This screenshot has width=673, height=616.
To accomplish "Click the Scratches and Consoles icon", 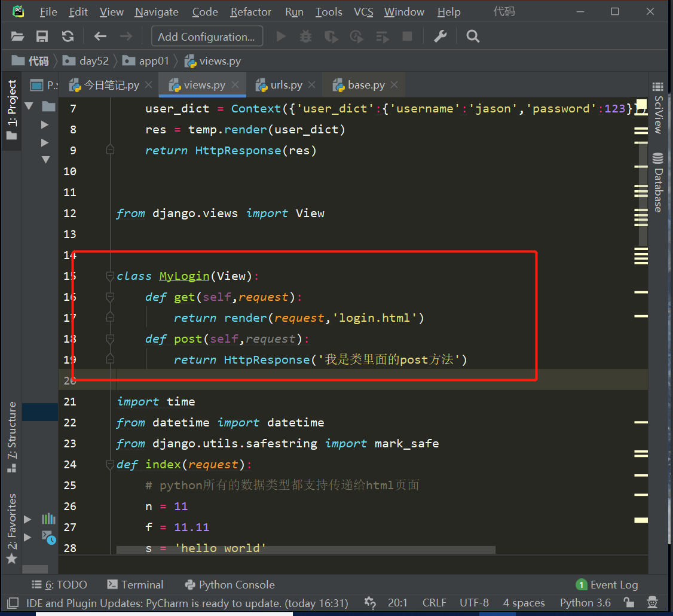I will point(48,538).
